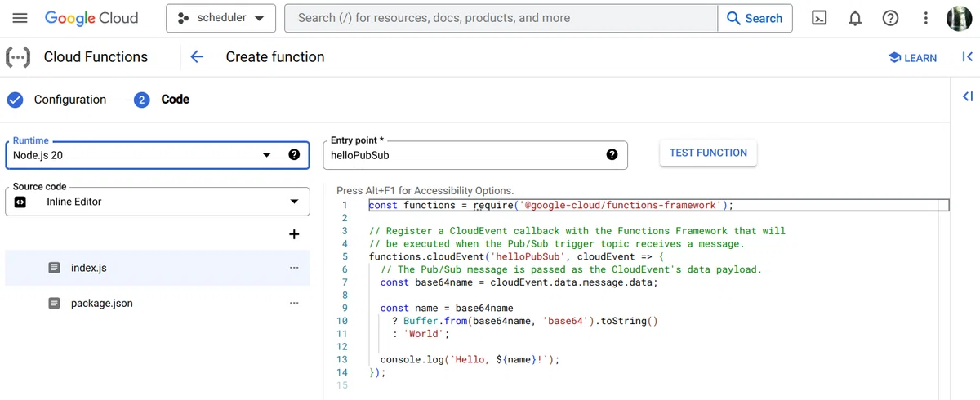Viewport: 980px width, 400px height.
Task: Open the more options menu for package.json
Action: [294, 303]
